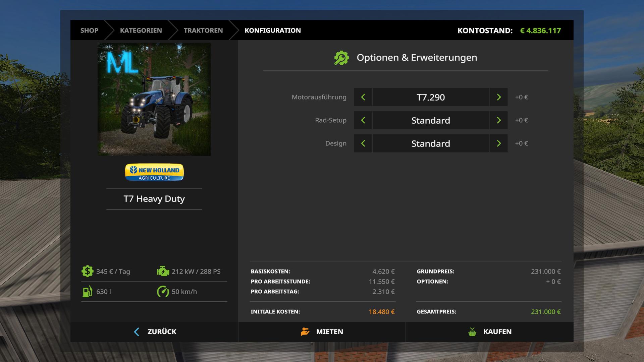This screenshot has height=362, width=644.
Task: Click the wrench gear options icon
Action: (341, 58)
